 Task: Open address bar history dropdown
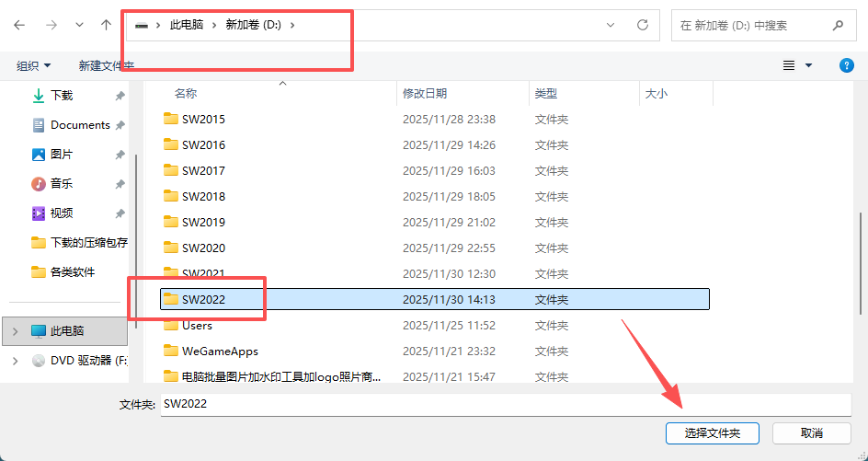[611, 25]
